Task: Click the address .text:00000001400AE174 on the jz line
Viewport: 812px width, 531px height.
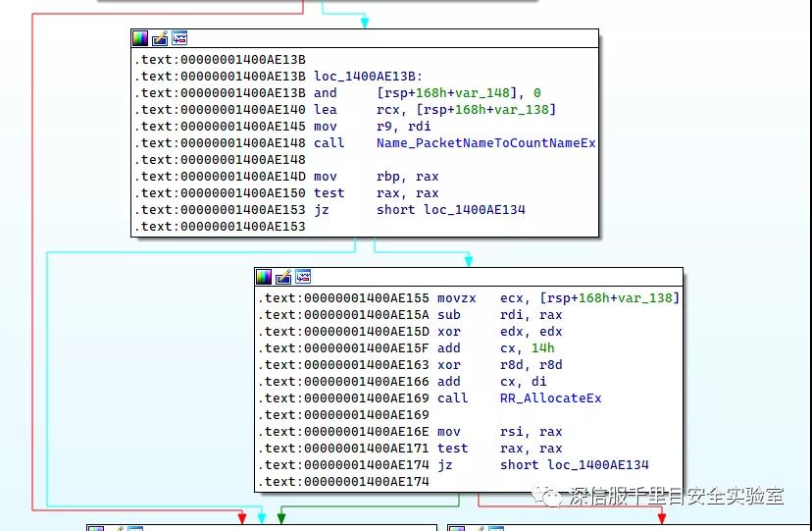Action: click(x=344, y=465)
